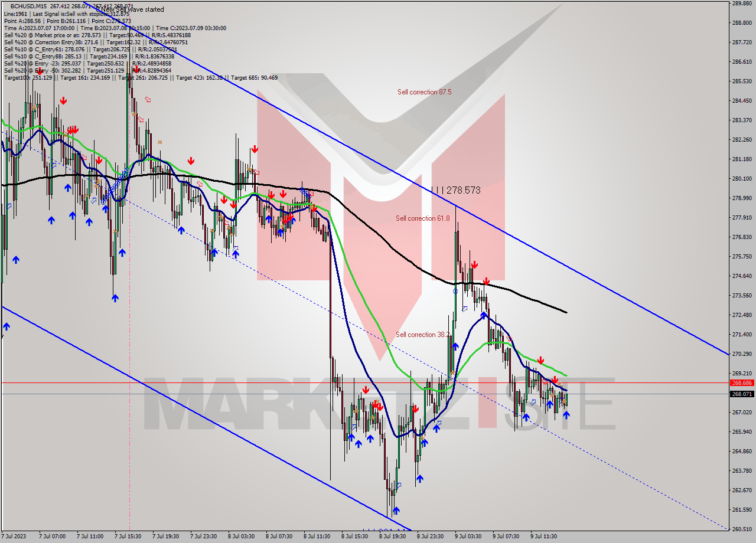Image resolution: width=756 pixels, height=543 pixels.
Task: Click the 283.370 price axis label
Action: 741,120
